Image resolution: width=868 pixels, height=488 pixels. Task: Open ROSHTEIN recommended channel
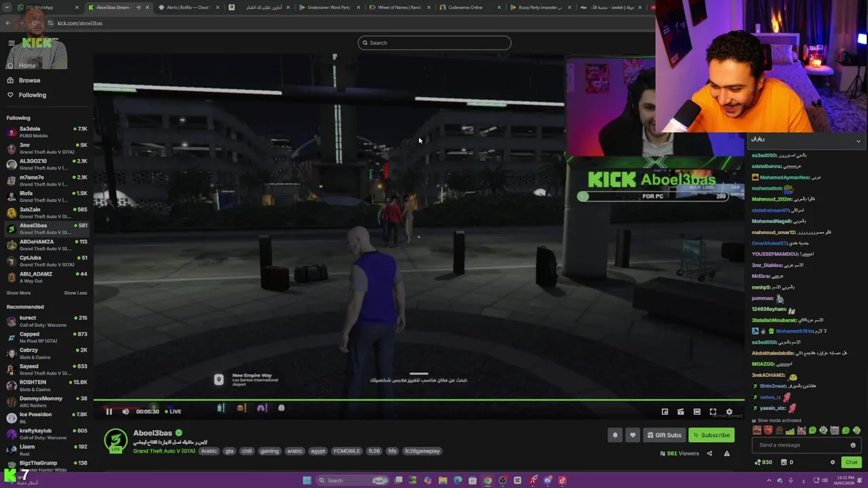[x=46, y=386]
